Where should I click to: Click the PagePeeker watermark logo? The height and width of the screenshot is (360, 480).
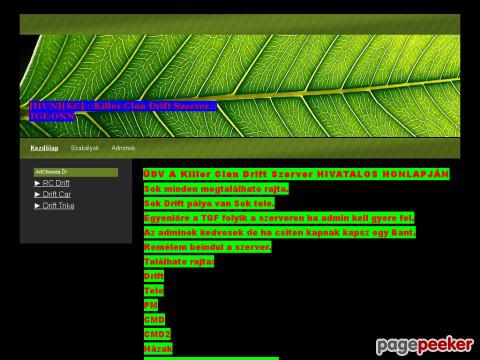(425, 345)
